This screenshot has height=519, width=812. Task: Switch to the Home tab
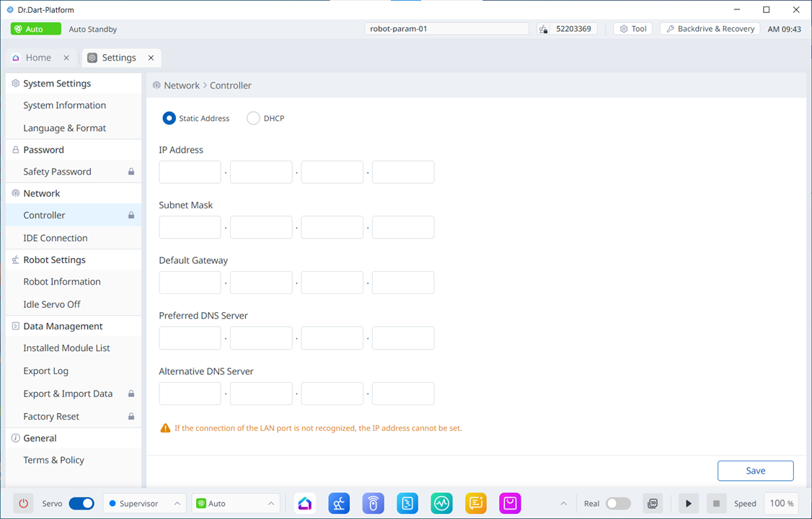[38, 58]
